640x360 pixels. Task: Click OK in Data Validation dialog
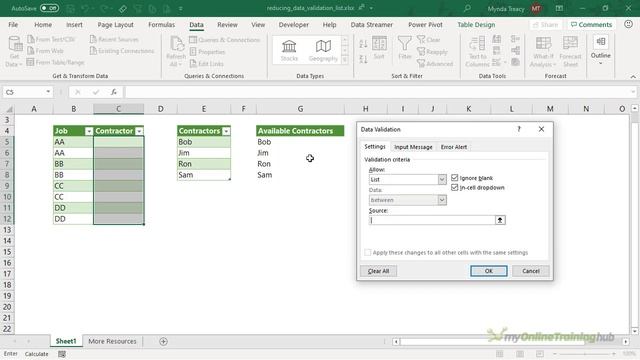pyautogui.click(x=489, y=271)
